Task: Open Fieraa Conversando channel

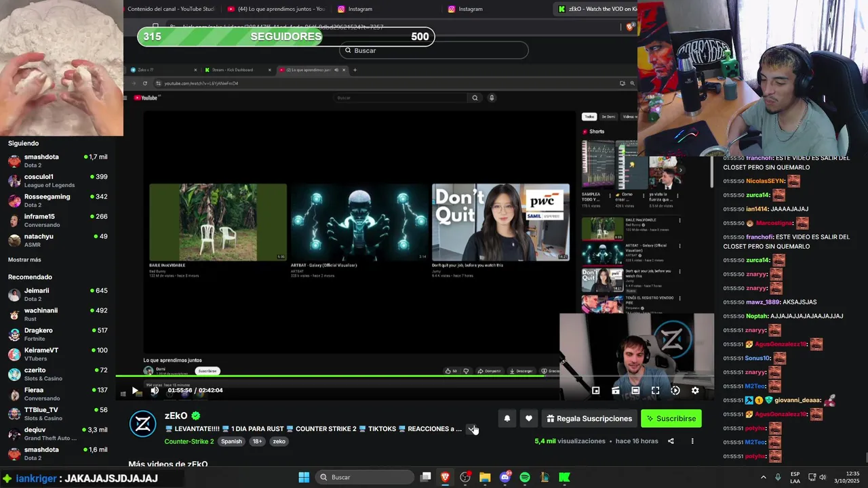Action: pos(58,394)
